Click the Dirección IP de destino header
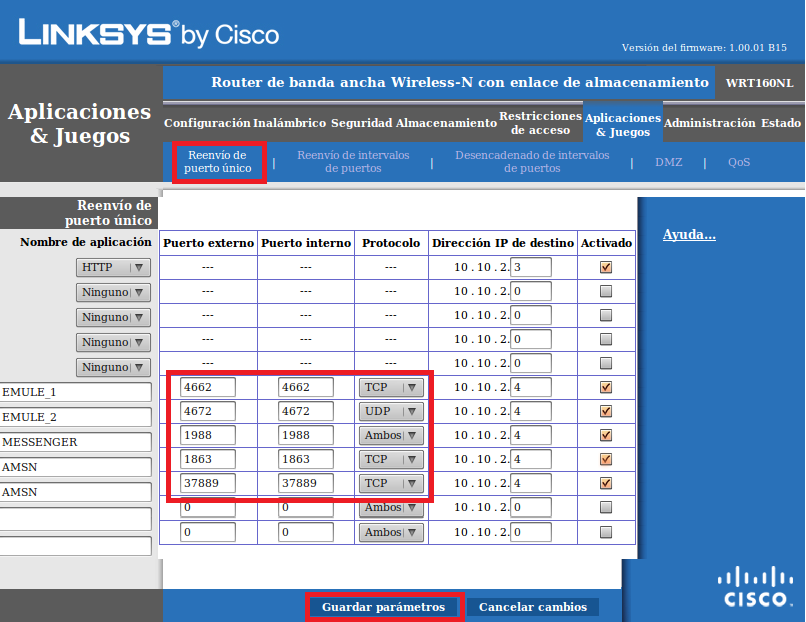Screen dimensions: 806x622 click(503, 243)
